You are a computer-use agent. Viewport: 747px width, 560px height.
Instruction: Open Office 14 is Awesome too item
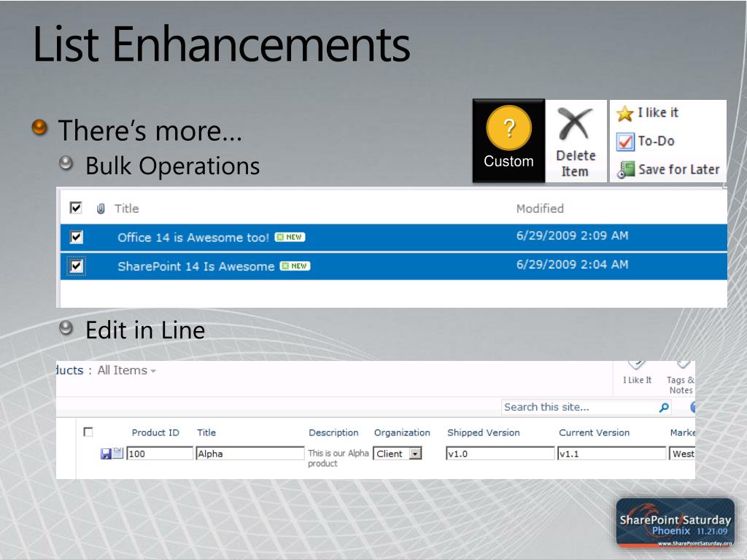[193, 238]
